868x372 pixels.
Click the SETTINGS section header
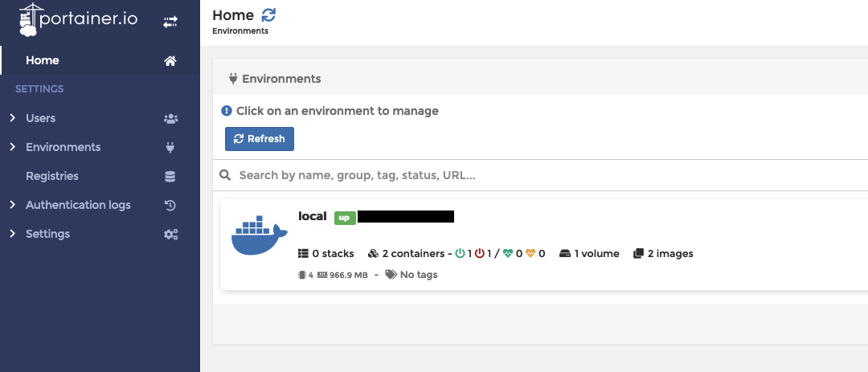(x=39, y=89)
